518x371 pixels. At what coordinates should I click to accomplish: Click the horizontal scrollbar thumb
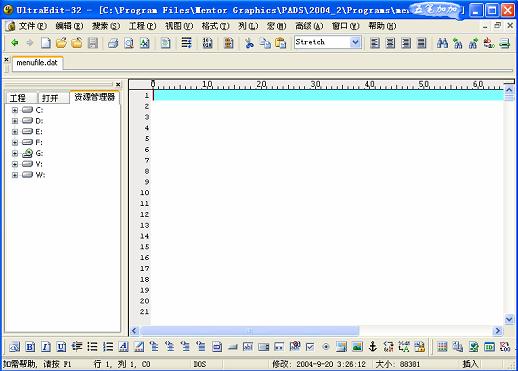(250, 331)
